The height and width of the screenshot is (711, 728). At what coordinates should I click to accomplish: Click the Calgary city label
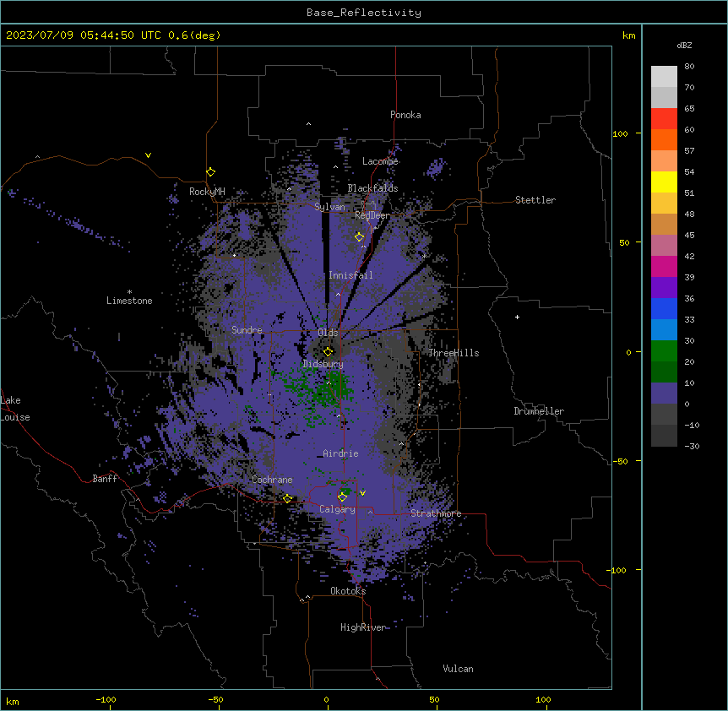click(337, 509)
